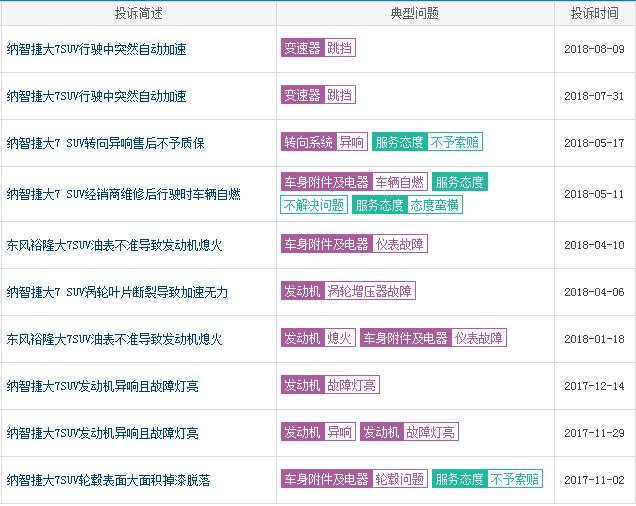Select the 车辆自燃 problem tag
Image resolution: width=636 pixels, height=506 pixels.
(400, 182)
